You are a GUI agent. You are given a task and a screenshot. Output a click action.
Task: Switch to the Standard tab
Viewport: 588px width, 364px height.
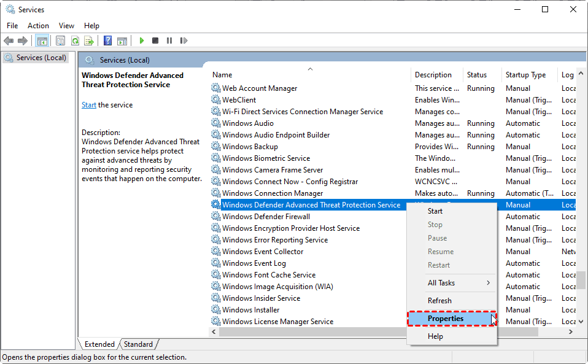(x=138, y=344)
